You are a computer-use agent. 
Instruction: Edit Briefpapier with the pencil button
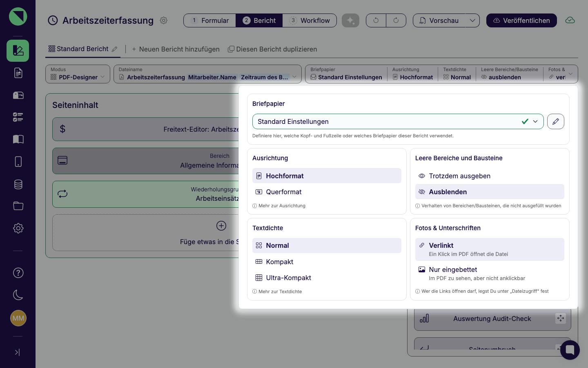point(556,121)
